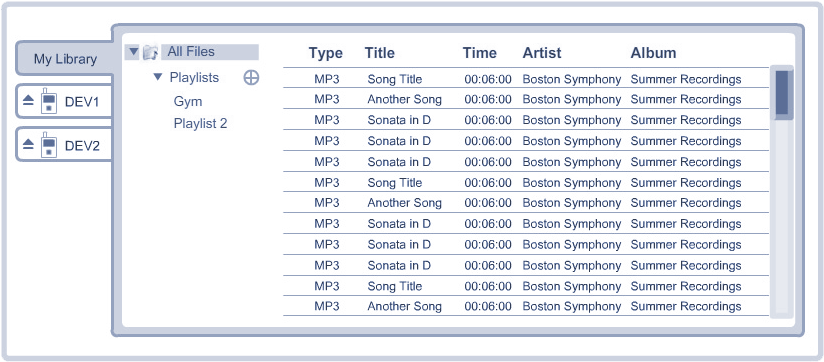Click the All Files music folder icon
Image resolution: width=824 pixels, height=362 pixels.
click(x=150, y=52)
